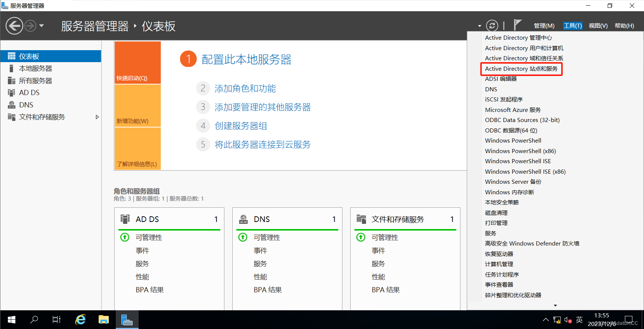Image resolution: width=644 pixels, height=329 pixels.
Task: Choose Active Directory 管理中心 from tools menu
Action: pos(518,38)
